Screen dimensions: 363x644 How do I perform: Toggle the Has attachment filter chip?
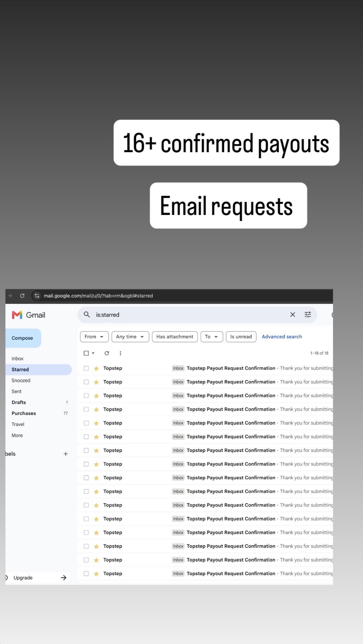point(175,337)
